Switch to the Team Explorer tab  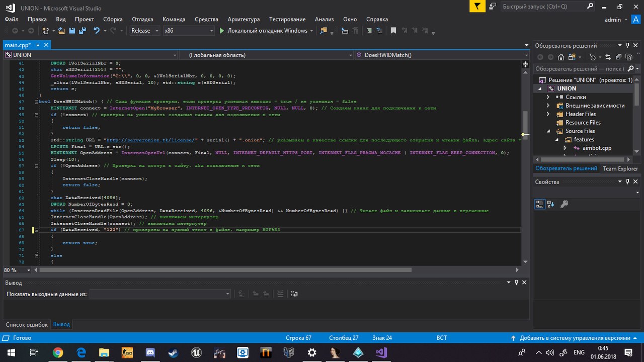[620, 169]
